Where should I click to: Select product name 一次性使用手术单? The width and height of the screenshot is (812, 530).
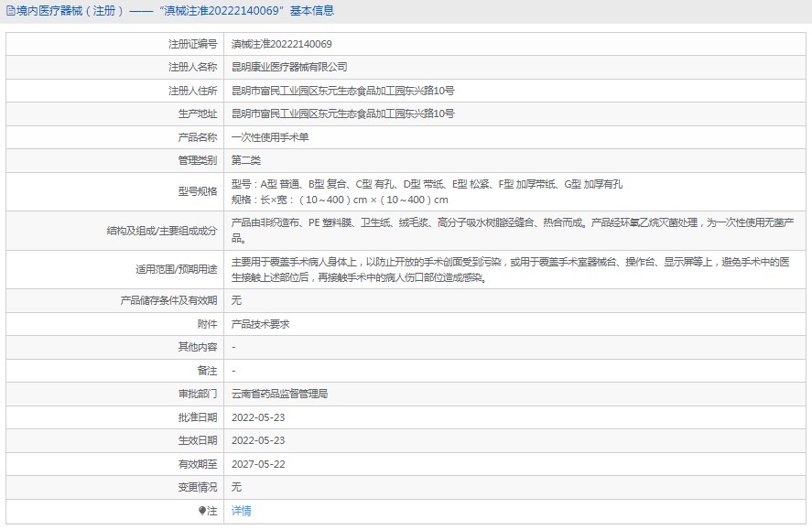point(270,137)
